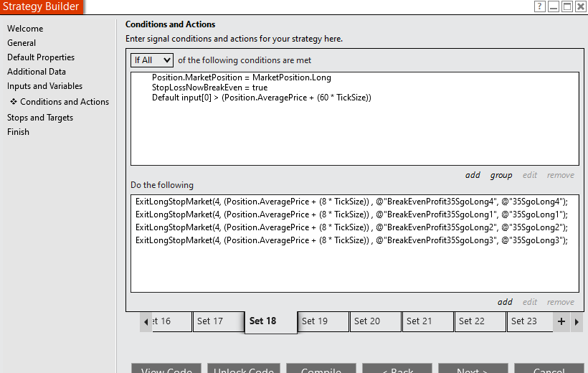Click the View Code button
This screenshot has width=588, height=373.
point(166,368)
